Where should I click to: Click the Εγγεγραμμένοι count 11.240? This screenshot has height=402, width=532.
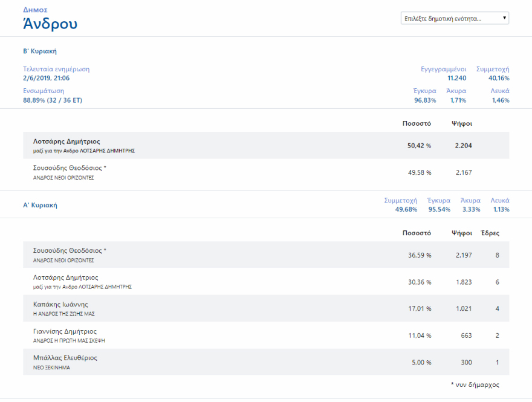click(x=456, y=78)
